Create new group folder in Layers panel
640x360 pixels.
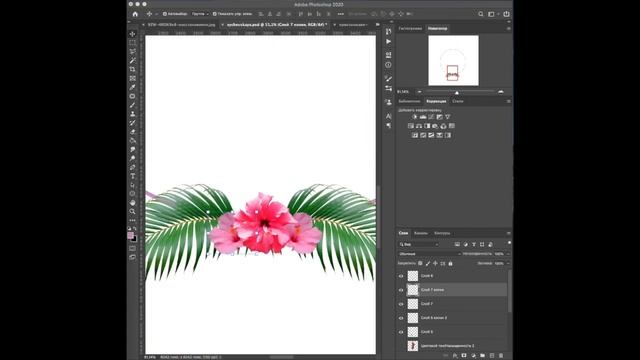coord(482,356)
